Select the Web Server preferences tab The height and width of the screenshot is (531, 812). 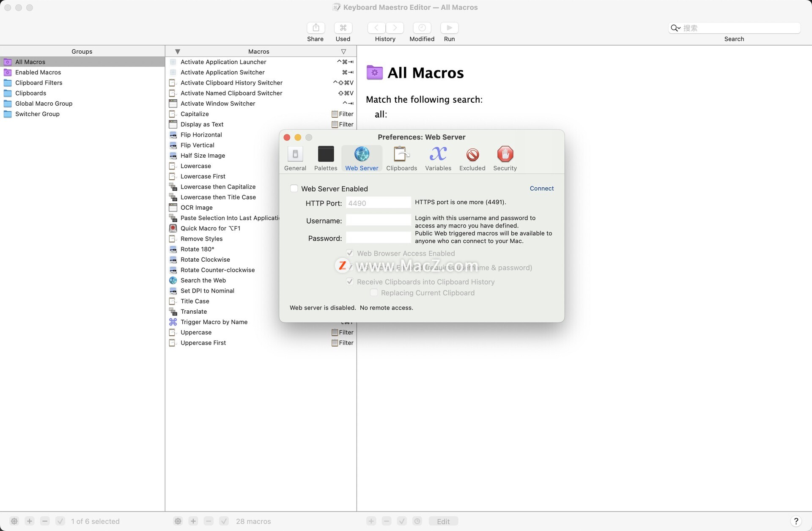pos(362,159)
